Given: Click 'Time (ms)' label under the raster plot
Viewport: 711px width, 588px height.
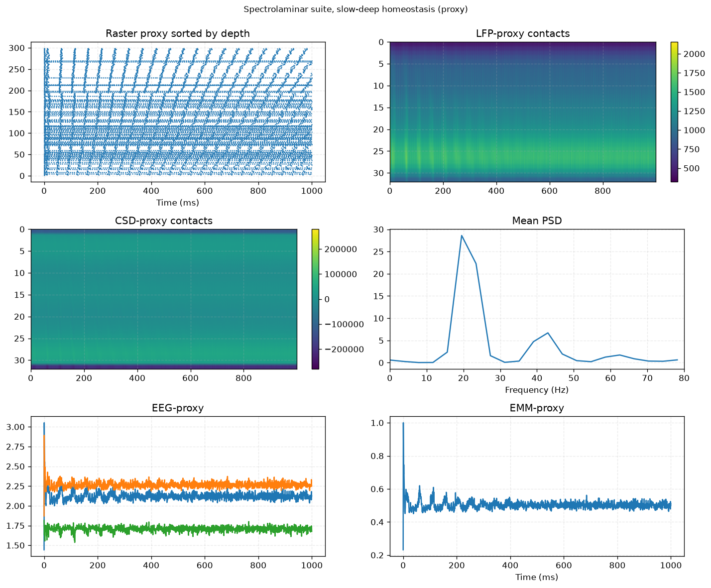Looking at the screenshot, I should coord(178,203).
